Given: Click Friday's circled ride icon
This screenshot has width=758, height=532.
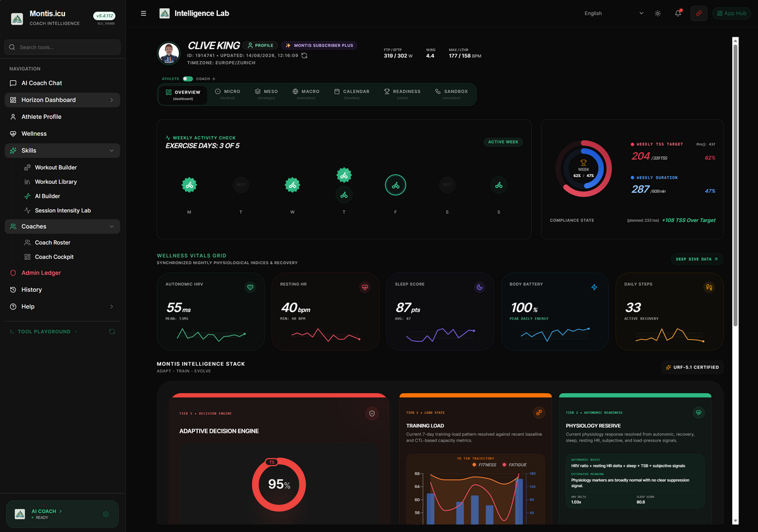Looking at the screenshot, I should (395, 185).
